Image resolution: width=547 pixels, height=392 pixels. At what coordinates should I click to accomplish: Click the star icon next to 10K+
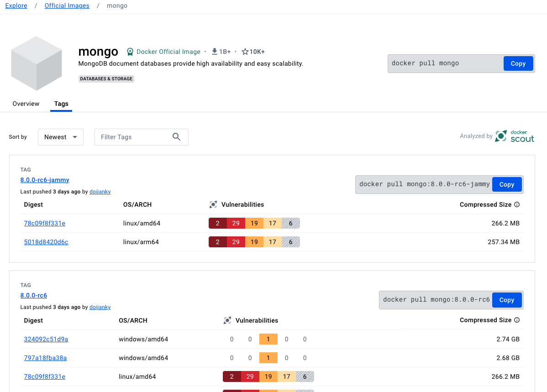pyautogui.click(x=244, y=52)
